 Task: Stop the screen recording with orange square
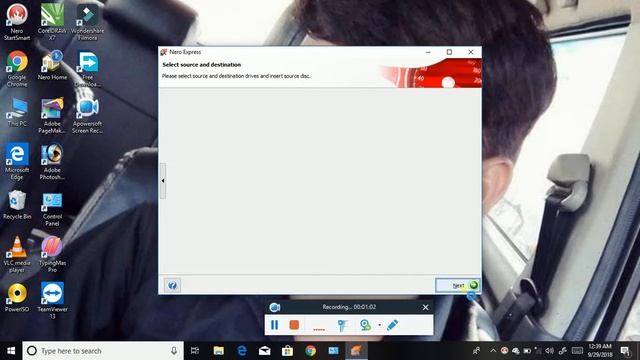[294, 325]
